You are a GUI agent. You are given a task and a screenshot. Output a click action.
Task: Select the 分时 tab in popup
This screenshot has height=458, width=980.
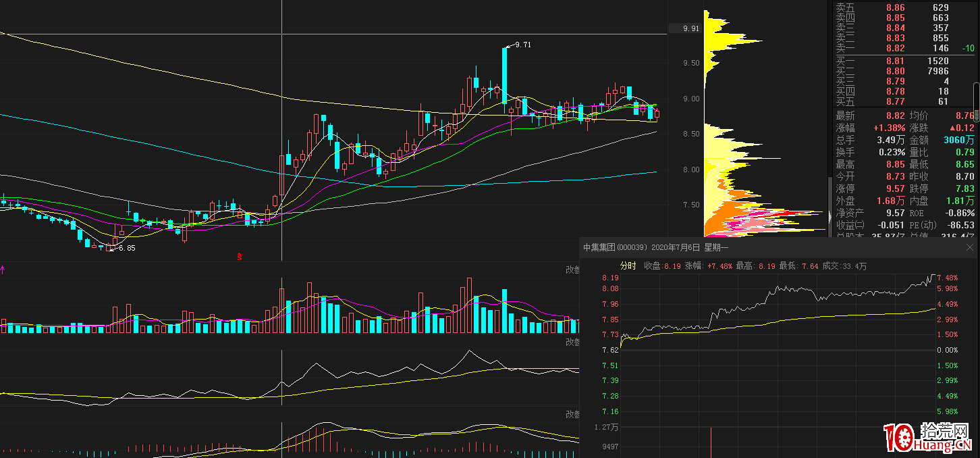[x=628, y=266]
